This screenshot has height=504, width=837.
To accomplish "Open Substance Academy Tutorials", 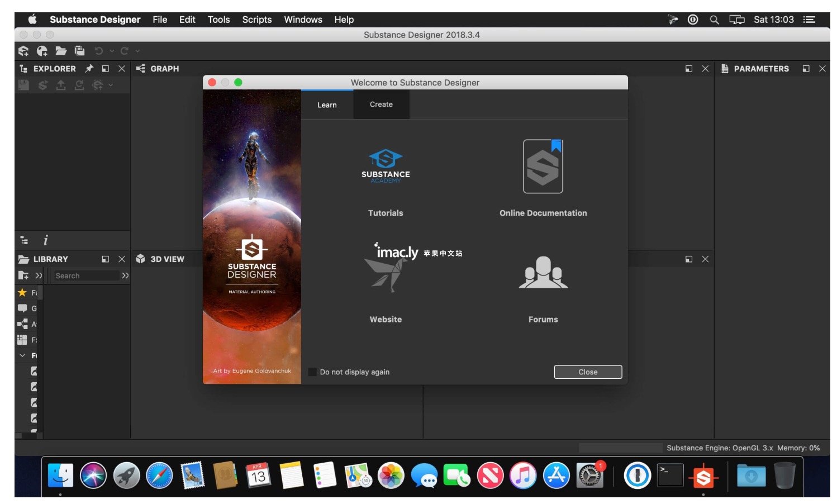I will coord(386,182).
